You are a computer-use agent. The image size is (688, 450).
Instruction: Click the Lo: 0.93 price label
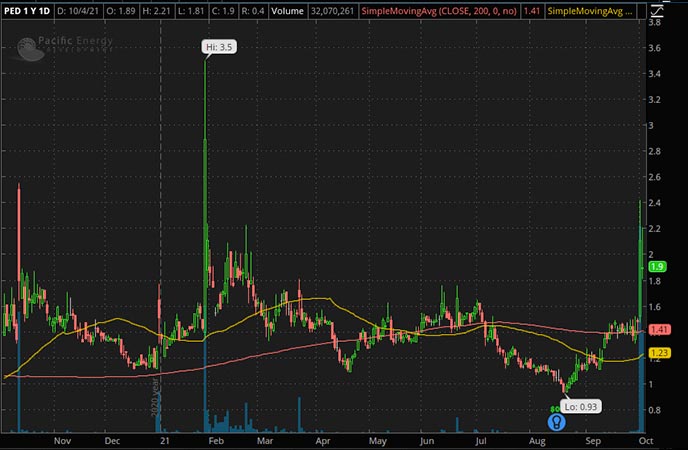(x=580, y=407)
